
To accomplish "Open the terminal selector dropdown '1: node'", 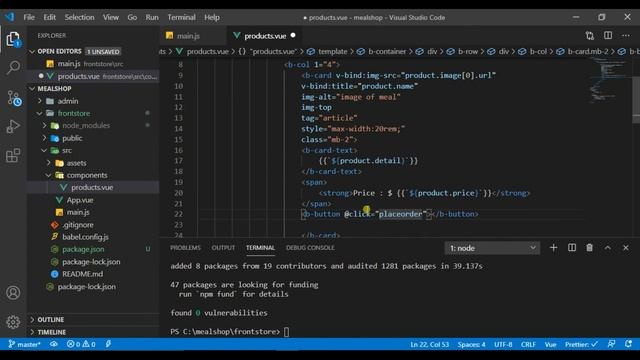I will pos(492,248).
